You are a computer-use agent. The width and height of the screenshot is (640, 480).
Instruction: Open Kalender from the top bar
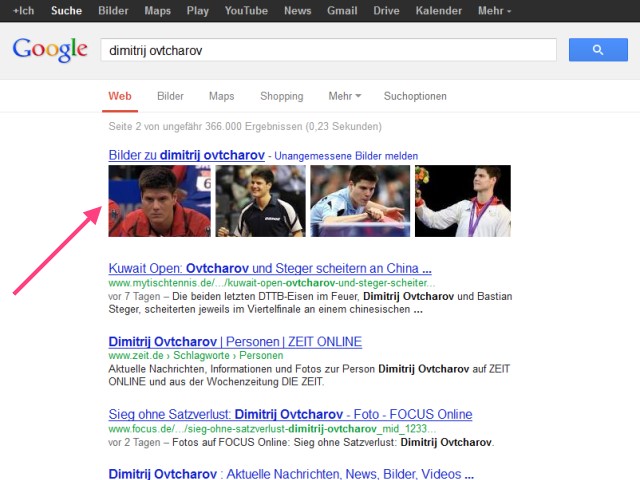(x=439, y=11)
